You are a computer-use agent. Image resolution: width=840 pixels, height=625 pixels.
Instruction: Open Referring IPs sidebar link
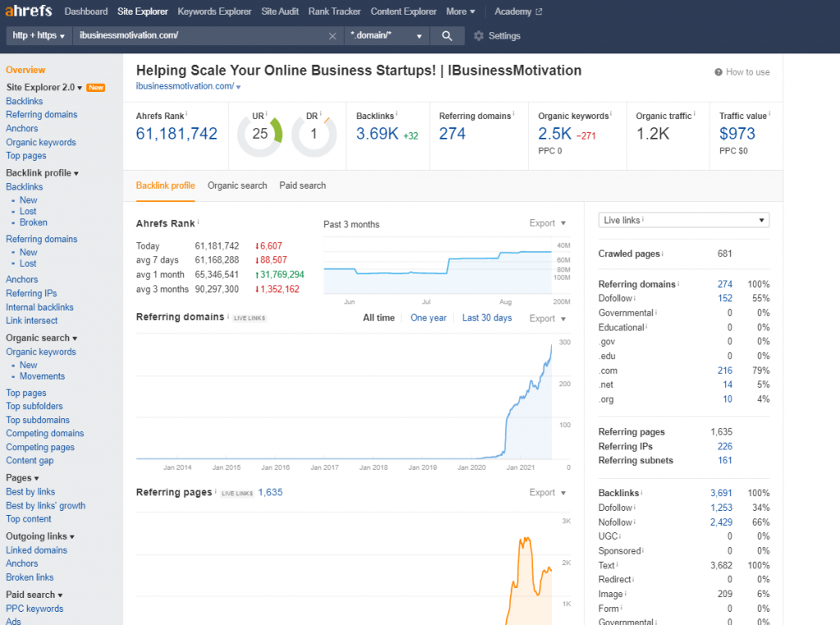[31, 293]
